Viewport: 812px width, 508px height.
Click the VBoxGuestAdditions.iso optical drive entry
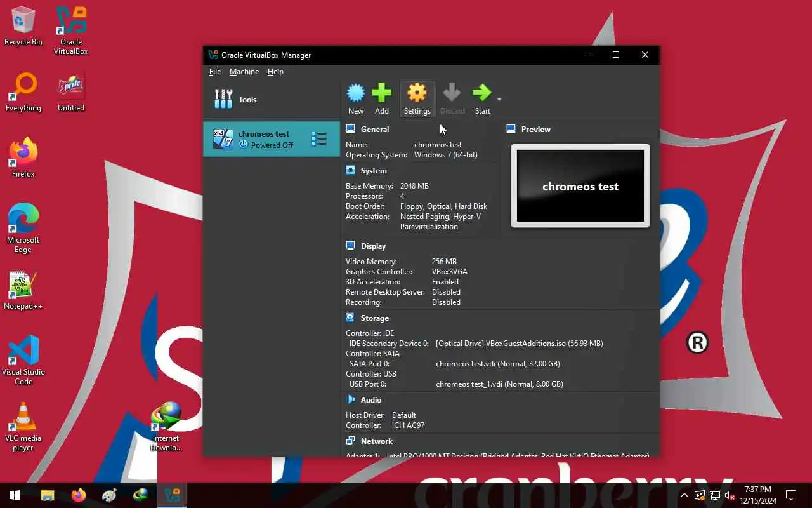(x=520, y=344)
